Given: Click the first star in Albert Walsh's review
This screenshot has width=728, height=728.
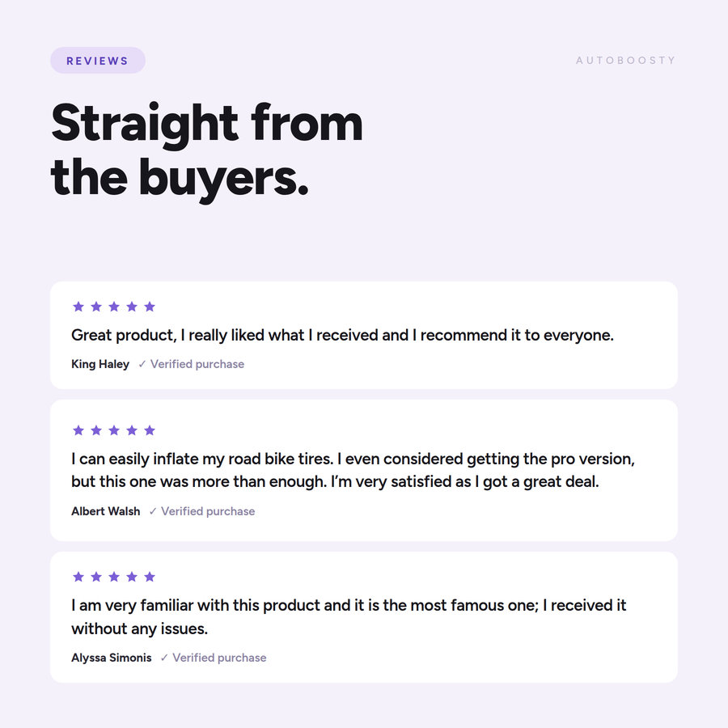Looking at the screenshot, I should [78, 430].
